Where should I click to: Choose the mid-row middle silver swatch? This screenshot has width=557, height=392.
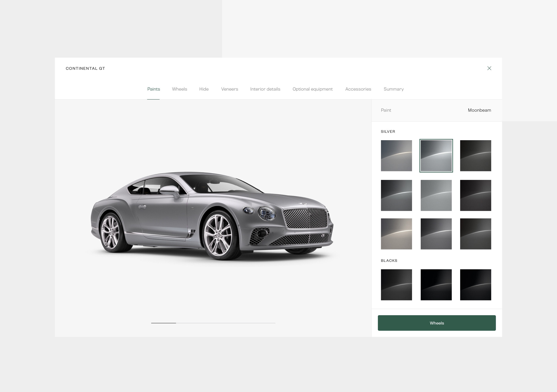click(436, 195)
